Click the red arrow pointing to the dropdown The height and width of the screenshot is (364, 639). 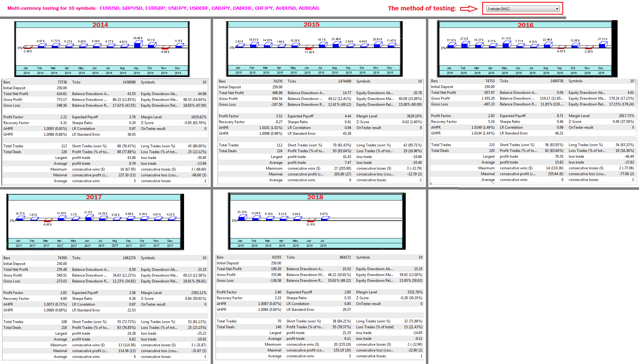coord(469,9)
